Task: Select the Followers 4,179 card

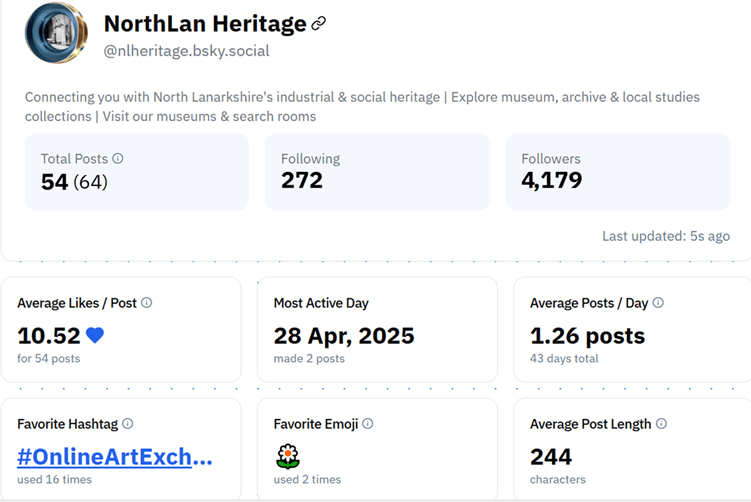Action: (617, 172)
